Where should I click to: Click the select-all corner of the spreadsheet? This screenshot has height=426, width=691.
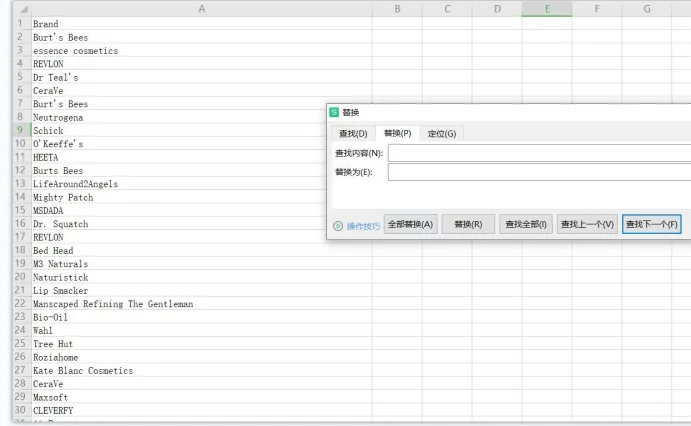click(x=22, y=9)
